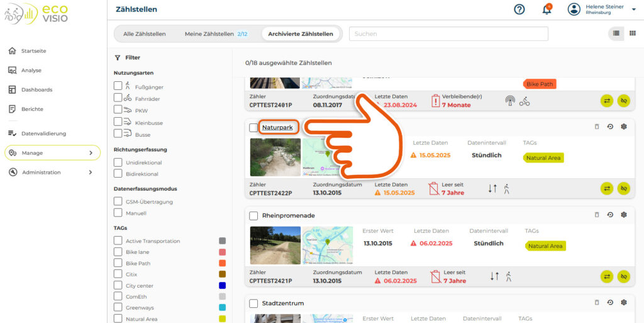This screenshot has width=644, height=323.
Task: Click the Manage location pin icon
Action: tap(13, 153)
